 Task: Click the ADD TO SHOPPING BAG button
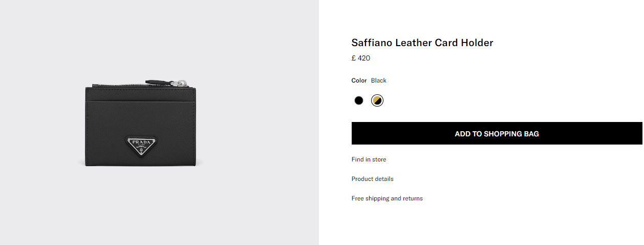coord(497,134)
